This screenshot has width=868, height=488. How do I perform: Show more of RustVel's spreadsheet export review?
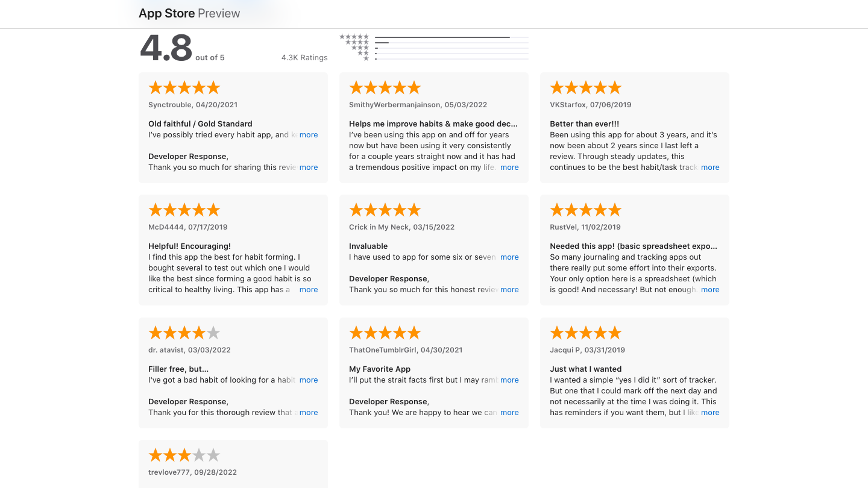(x=710, y=289)
